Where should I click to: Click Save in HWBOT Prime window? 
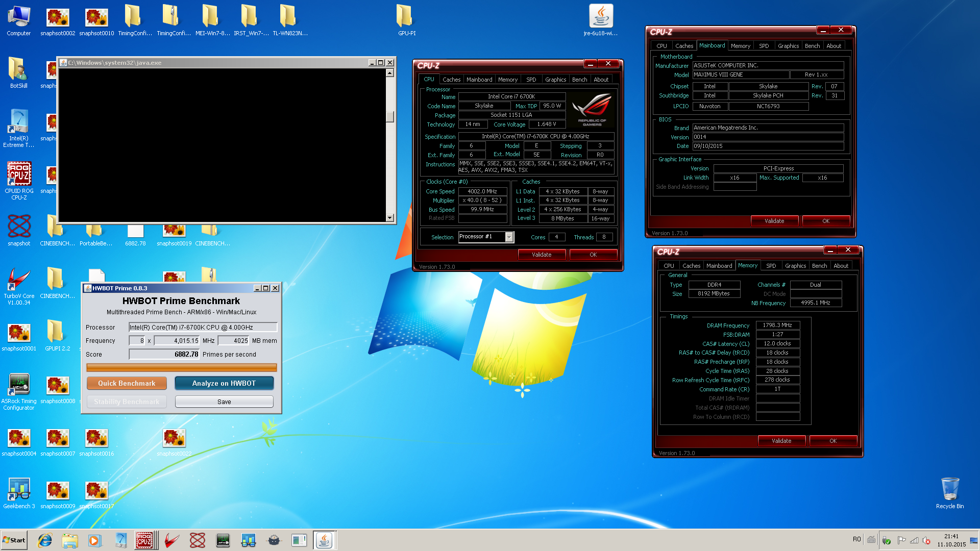[224, 402]
